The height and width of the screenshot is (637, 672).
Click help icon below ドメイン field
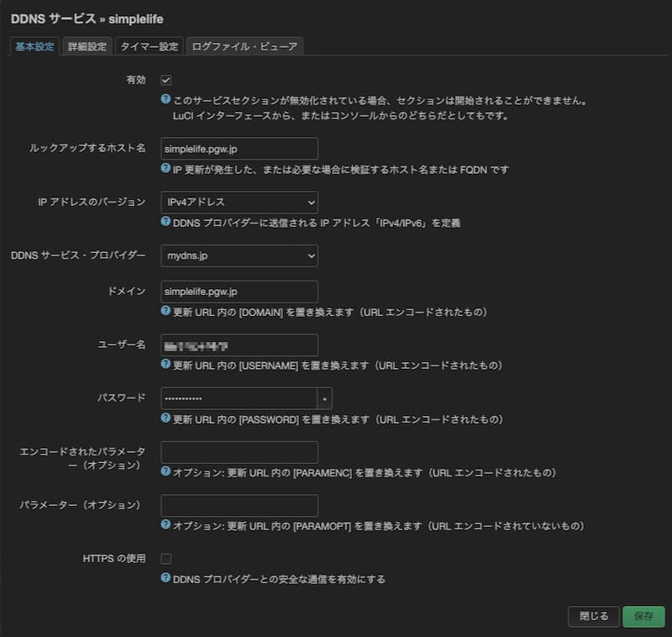[165, 311]
